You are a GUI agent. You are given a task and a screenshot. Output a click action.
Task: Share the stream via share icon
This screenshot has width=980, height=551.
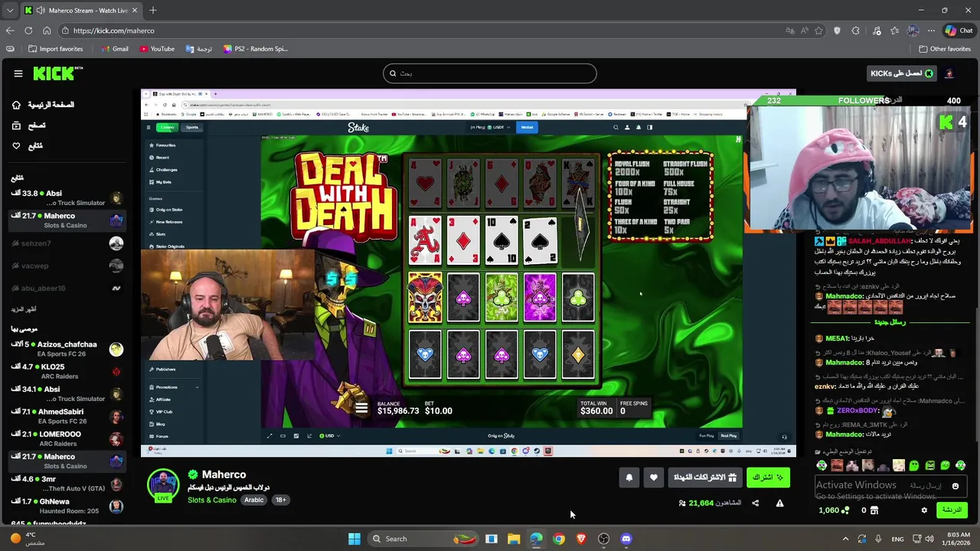(x=755, y=503)
